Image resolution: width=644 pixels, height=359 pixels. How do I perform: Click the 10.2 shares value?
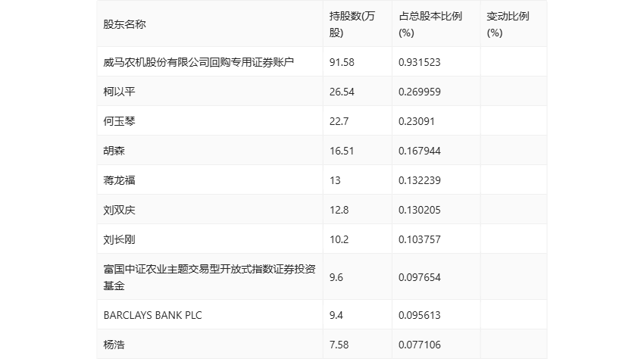tap(339, 239)
